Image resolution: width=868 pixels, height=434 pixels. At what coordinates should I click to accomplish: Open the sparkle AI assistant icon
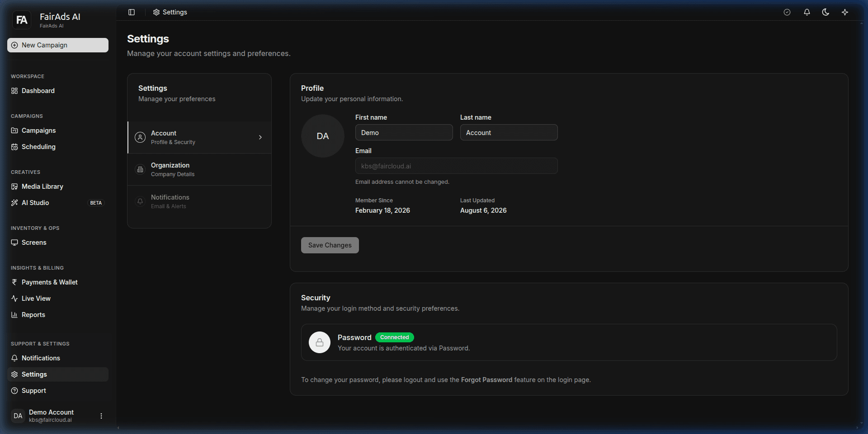pos(845,12)
